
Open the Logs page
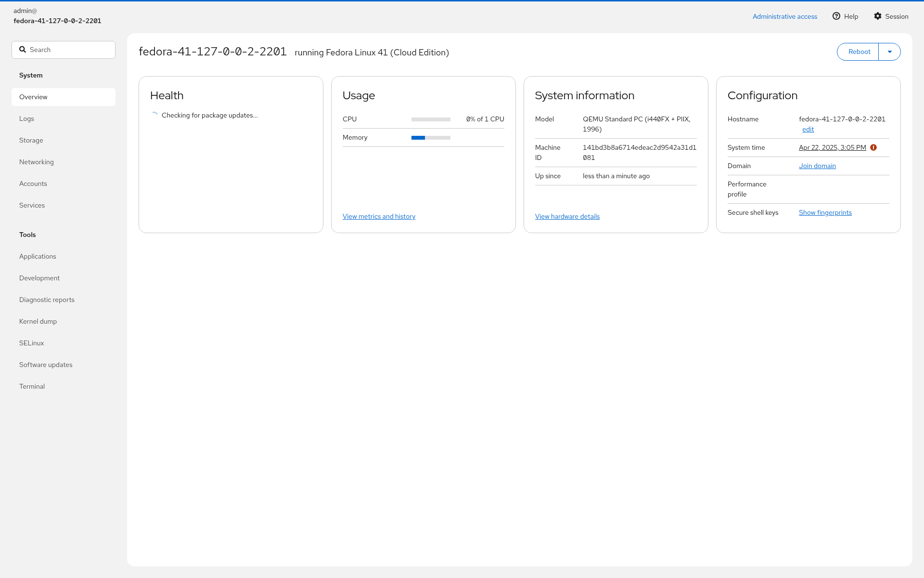tap(64, 118)
